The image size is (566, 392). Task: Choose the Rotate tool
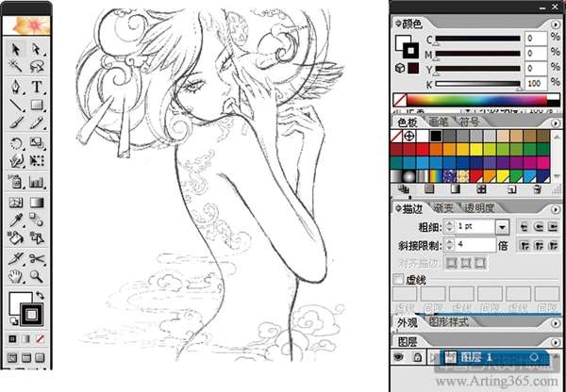(x=16, y=143)
